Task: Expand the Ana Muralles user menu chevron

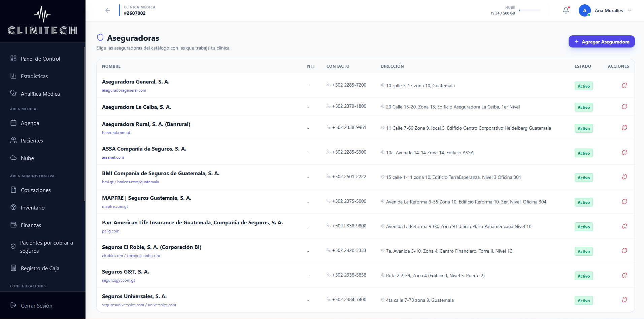Action: (630, 10)
